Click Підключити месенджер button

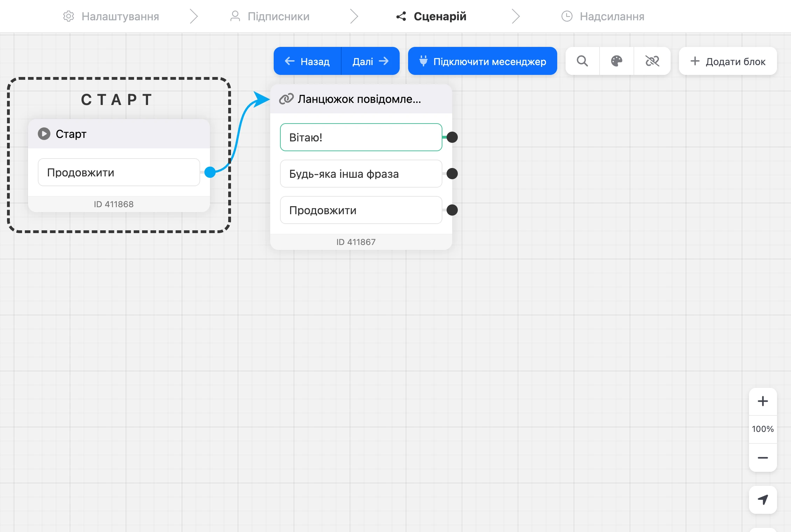coord(482,61)
